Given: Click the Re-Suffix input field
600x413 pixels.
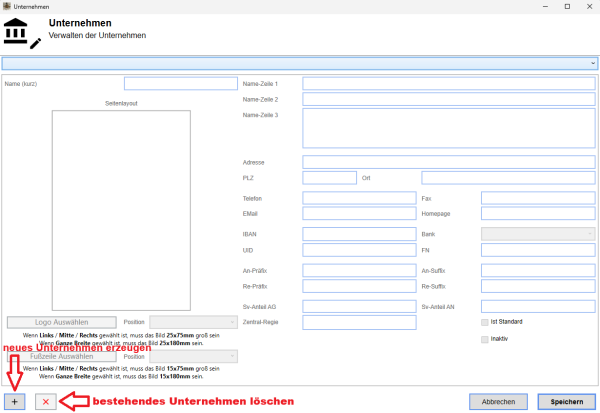Looking at the screenshot, I should tap(538, 286).
